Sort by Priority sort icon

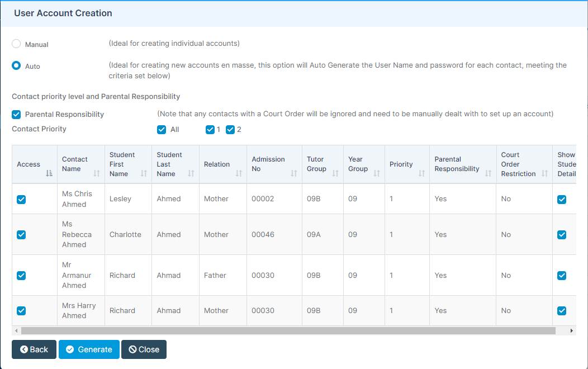tap(422, 173)
